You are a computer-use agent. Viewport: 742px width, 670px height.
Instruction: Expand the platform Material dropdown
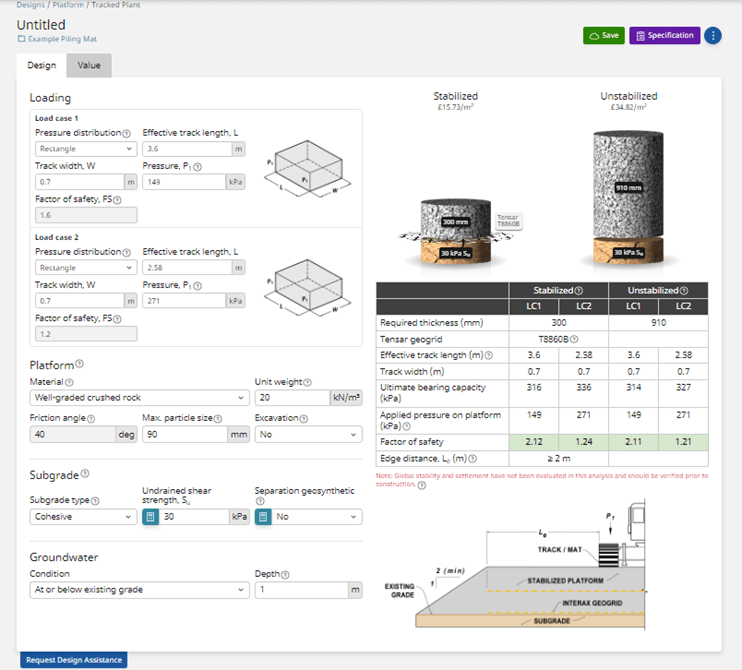[x=140, y=398]
